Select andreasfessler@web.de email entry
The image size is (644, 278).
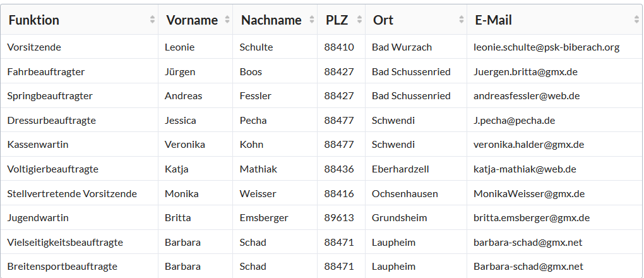pos(527,96)
